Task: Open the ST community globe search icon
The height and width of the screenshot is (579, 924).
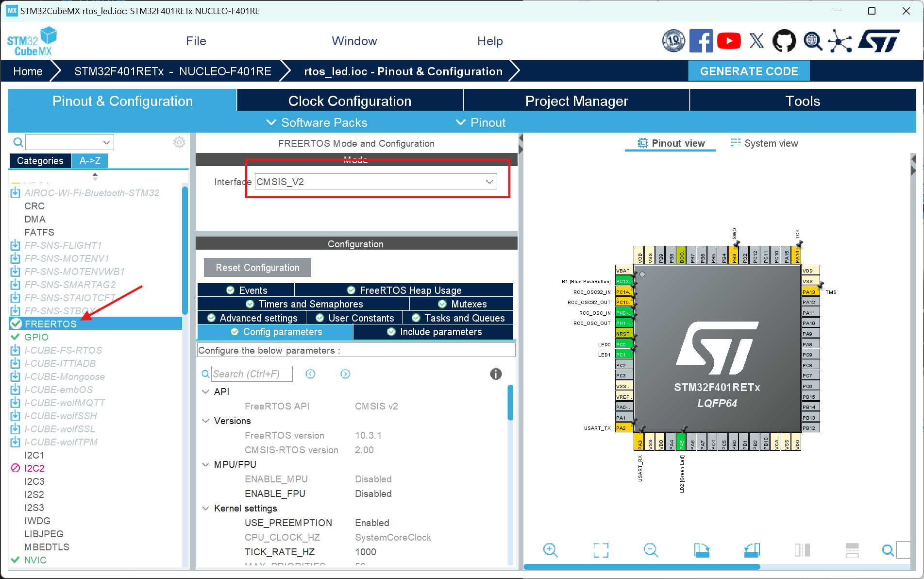Action: click(x=812, y=41)
